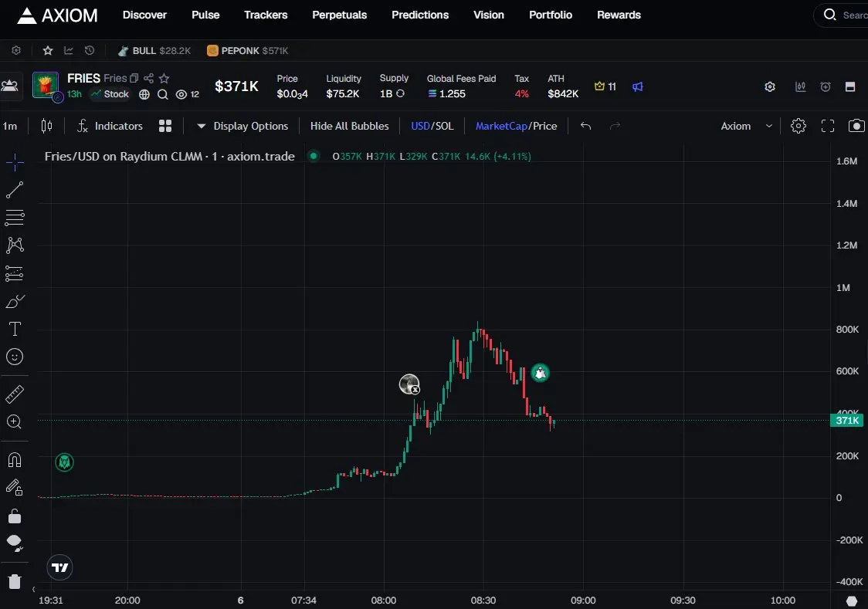Viewport: 868px width, 609px height.
Task: Click the Axiom logo
Action: point(57,15)
